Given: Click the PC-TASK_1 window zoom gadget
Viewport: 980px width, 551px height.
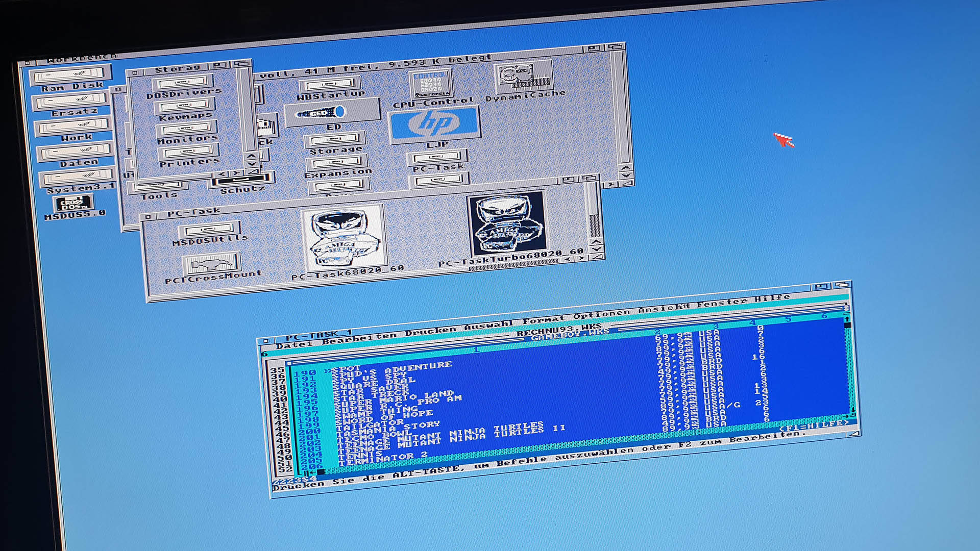Looking at the screenshot, I should [x=821, y=286].
